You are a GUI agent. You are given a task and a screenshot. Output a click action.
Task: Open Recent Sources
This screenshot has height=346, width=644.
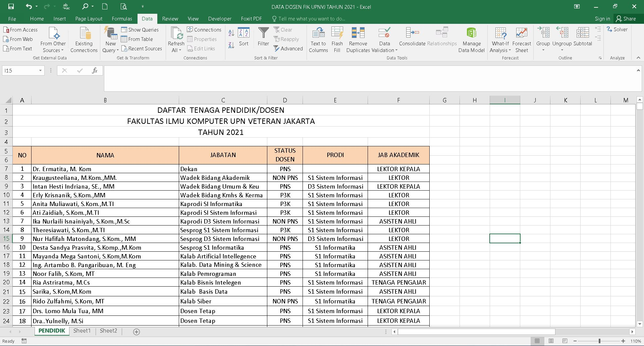[x=142, y=48]
